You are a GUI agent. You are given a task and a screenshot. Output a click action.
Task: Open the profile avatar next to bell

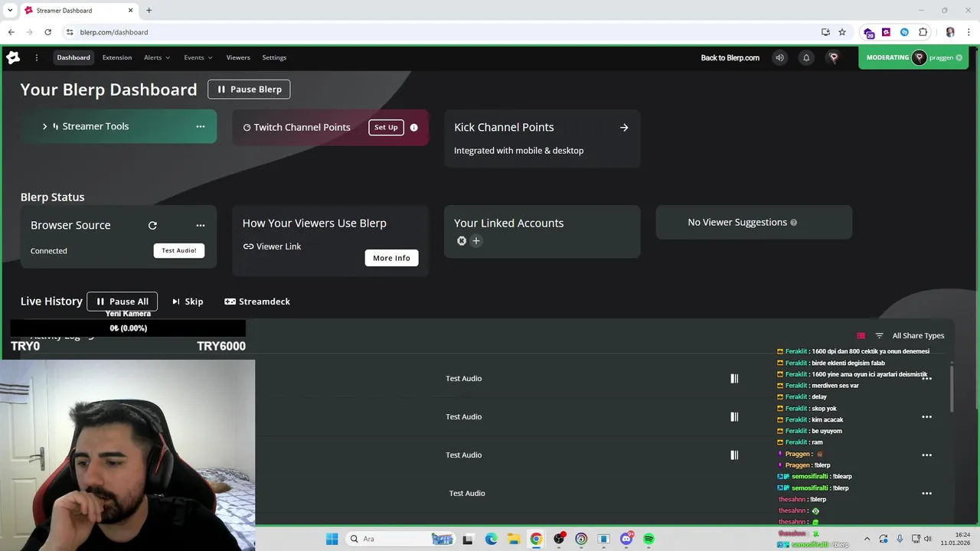pos(834,57)
